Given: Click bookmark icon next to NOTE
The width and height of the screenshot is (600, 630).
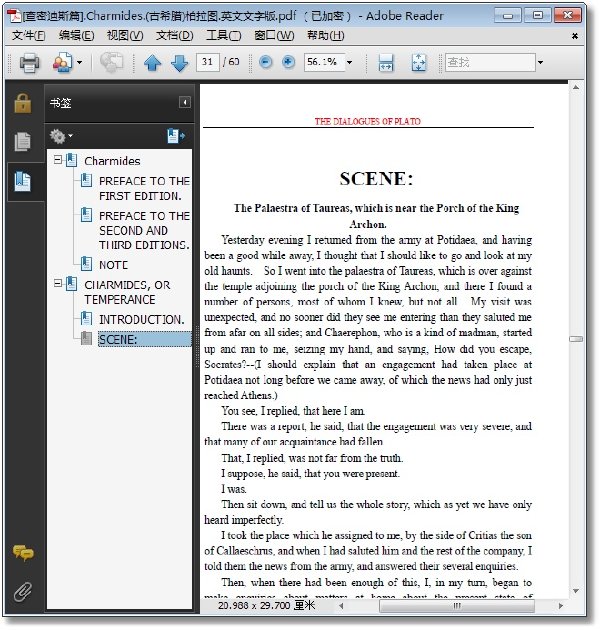Looking at the screenshot, I should pos(86,264).
